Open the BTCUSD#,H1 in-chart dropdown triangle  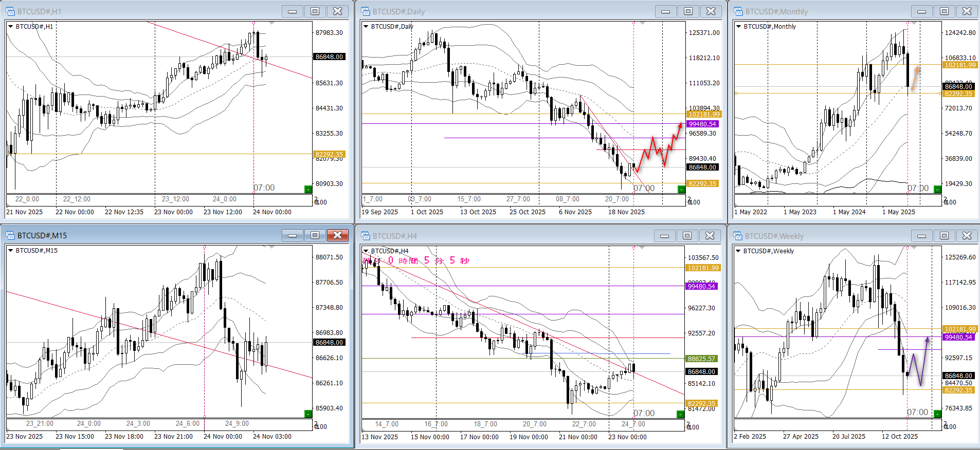pos(10,26)
